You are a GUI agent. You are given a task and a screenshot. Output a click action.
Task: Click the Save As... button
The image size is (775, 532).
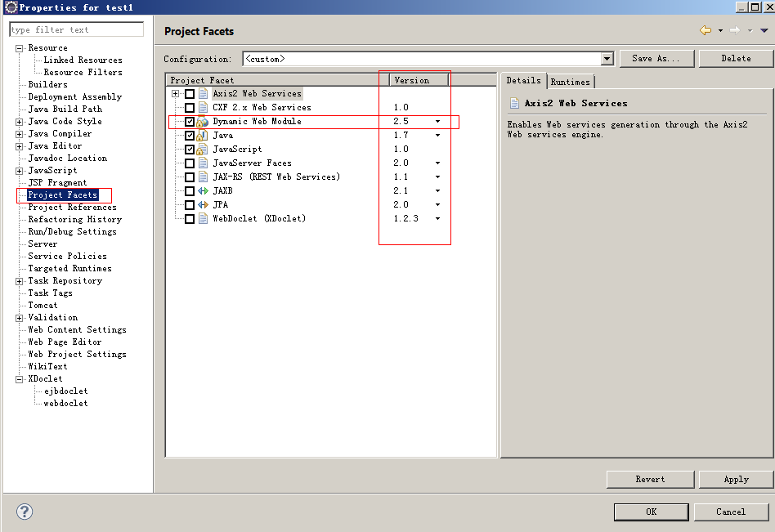pos(656,58)
